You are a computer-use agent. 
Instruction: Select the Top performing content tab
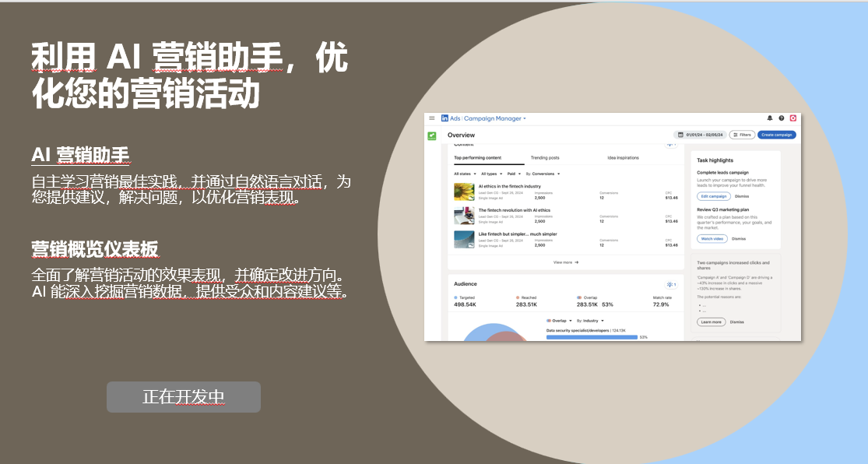478,158
